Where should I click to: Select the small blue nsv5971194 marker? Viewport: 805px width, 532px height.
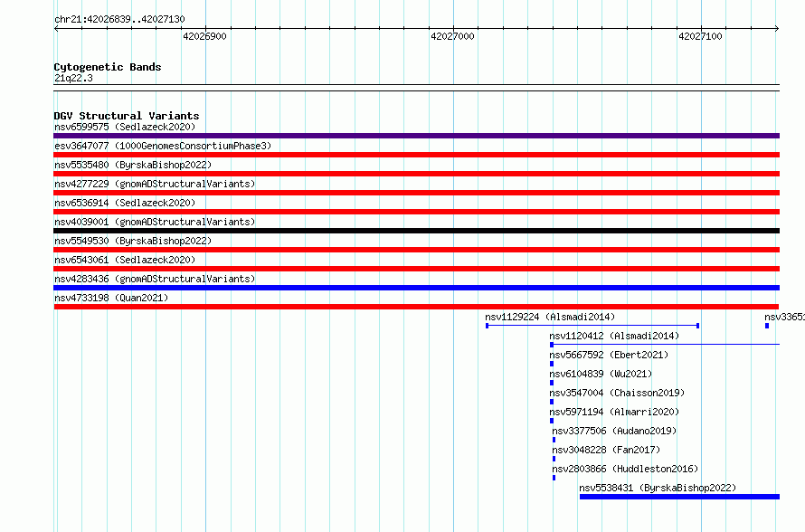(552, 421)
